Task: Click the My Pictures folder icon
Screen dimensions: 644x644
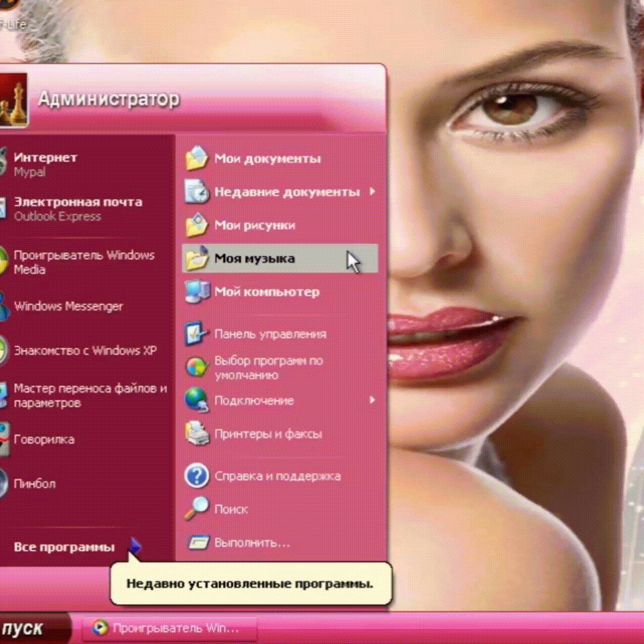Action: click(197, 225)
